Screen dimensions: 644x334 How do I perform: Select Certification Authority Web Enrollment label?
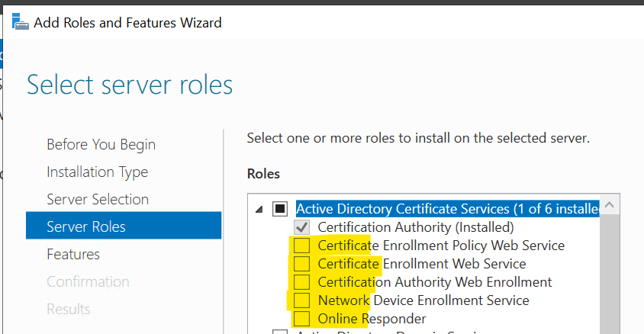[x=434, y=282]
